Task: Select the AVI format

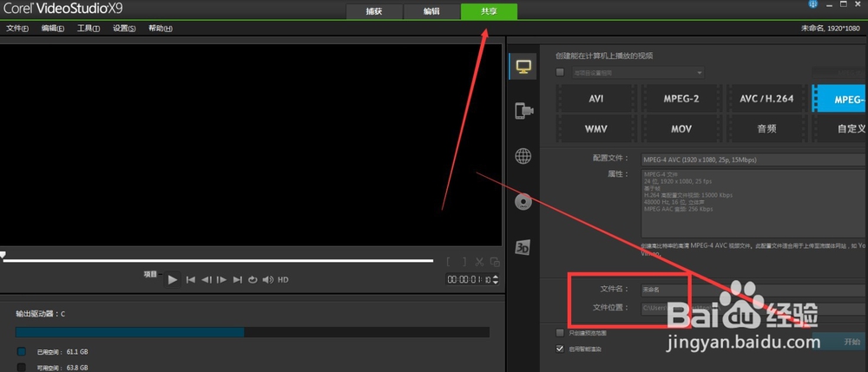Action: [x=596, y=98]
